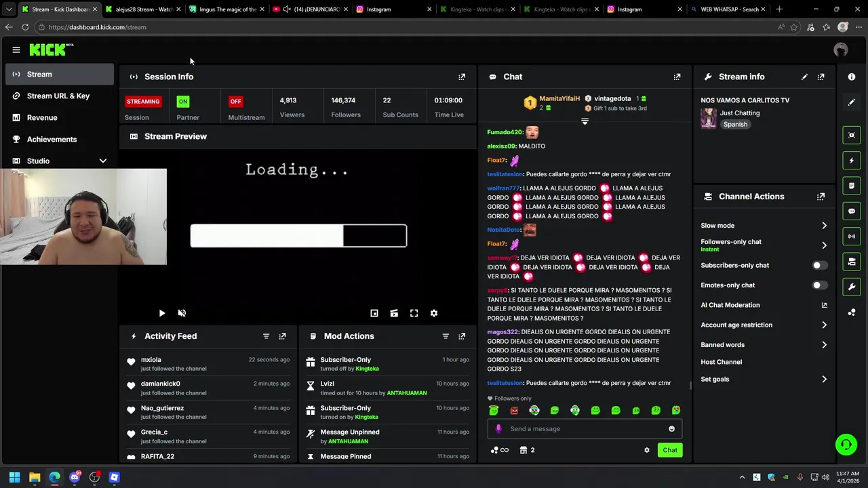Click the info icon in right sidebar

coord(852,77)
